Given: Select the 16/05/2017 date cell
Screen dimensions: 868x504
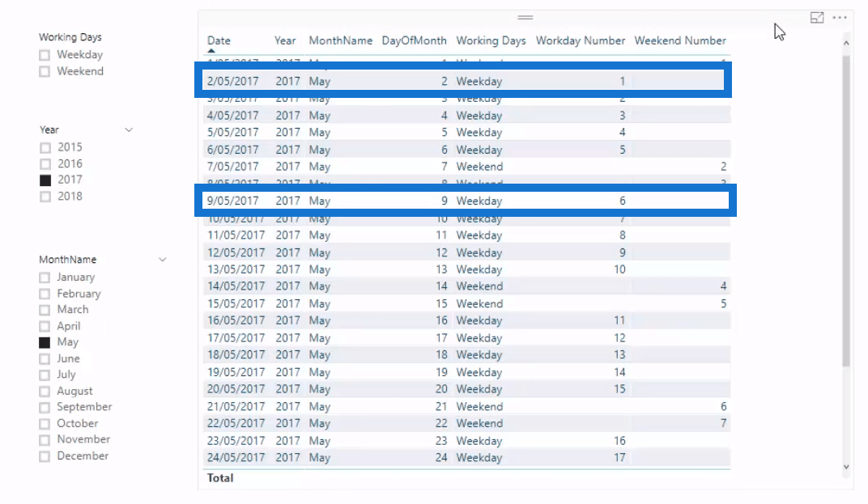Looking at the screenshot, I should point(236,320).
